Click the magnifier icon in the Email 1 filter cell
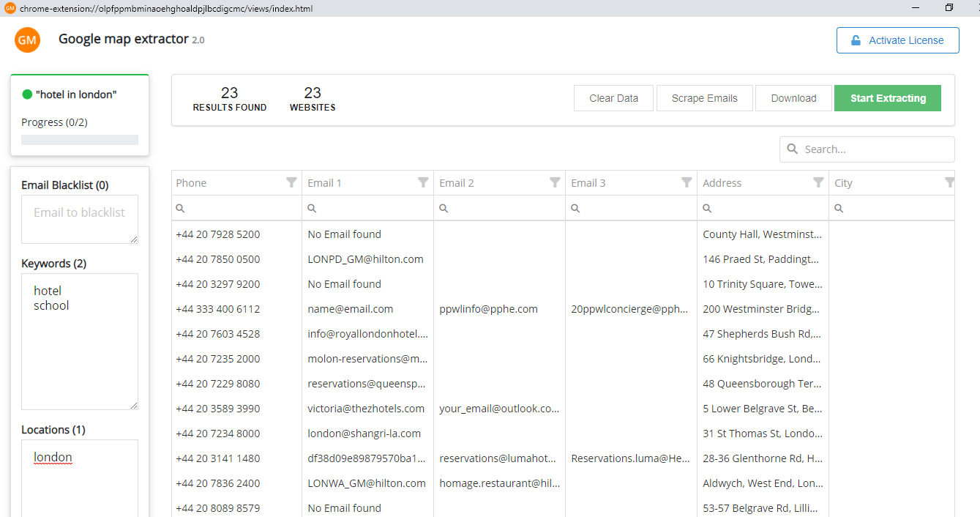The height and width of the screenshot is (517, 980). click(312, 208)
